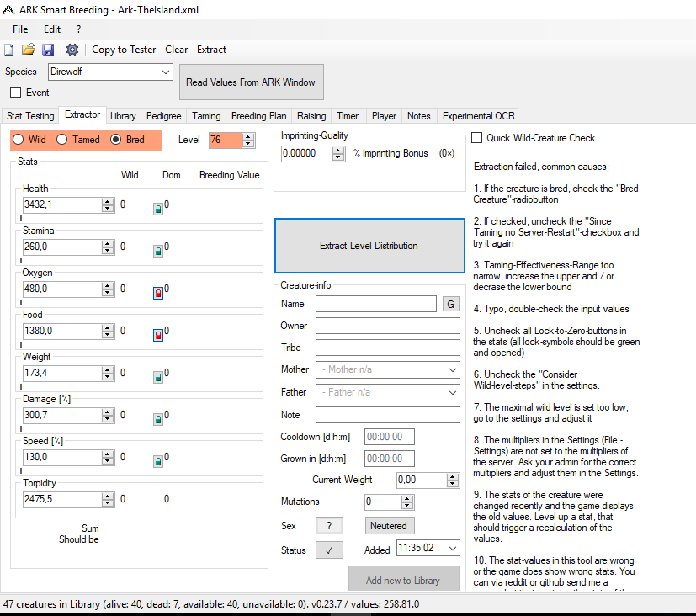Click the Note input field

[387, 415]
